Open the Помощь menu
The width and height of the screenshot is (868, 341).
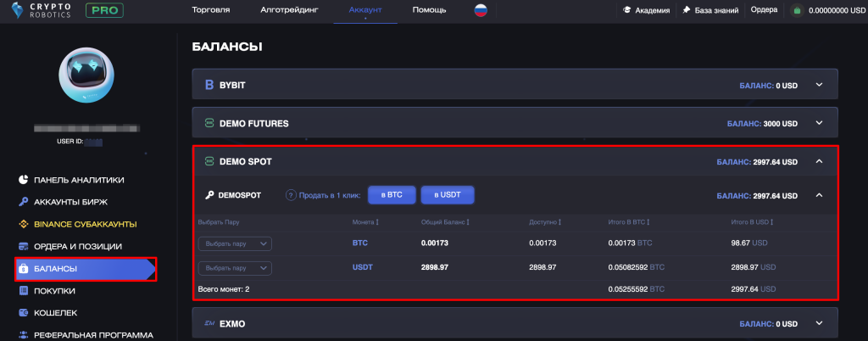click(x=429, y=10)
